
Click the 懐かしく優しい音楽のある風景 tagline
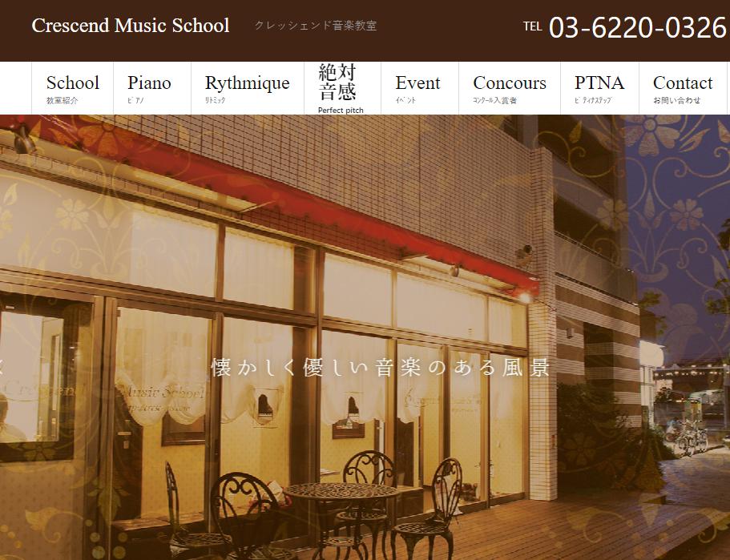pyautogui.click(x=381, y=367)
